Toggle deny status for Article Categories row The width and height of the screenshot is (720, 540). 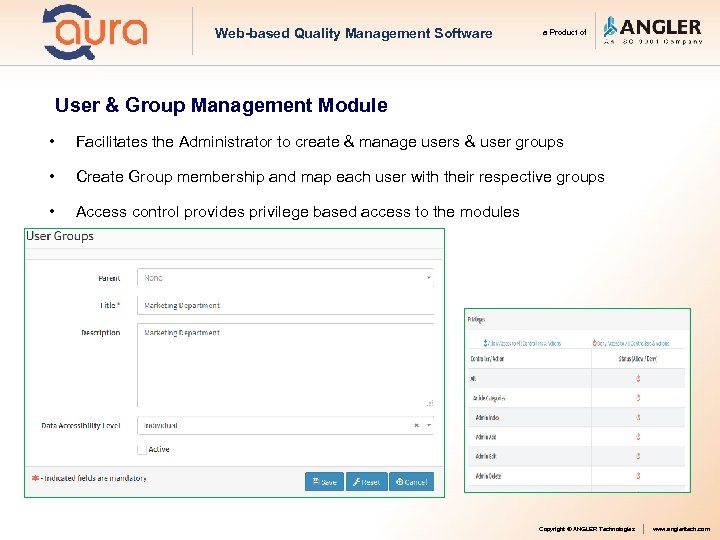point(638,398)
